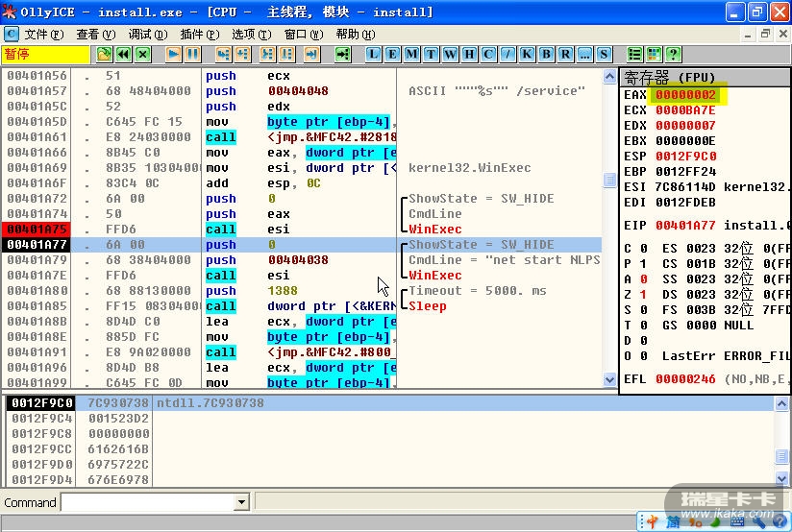Image resolution: width=792 pixels, height=532 pixels.
Task: Expand the Command input dropdown arrow
Action: pyautogui.click(x=241, y=502)
